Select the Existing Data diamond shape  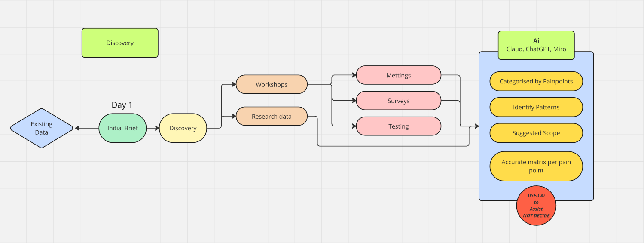[x=42, y=128]
